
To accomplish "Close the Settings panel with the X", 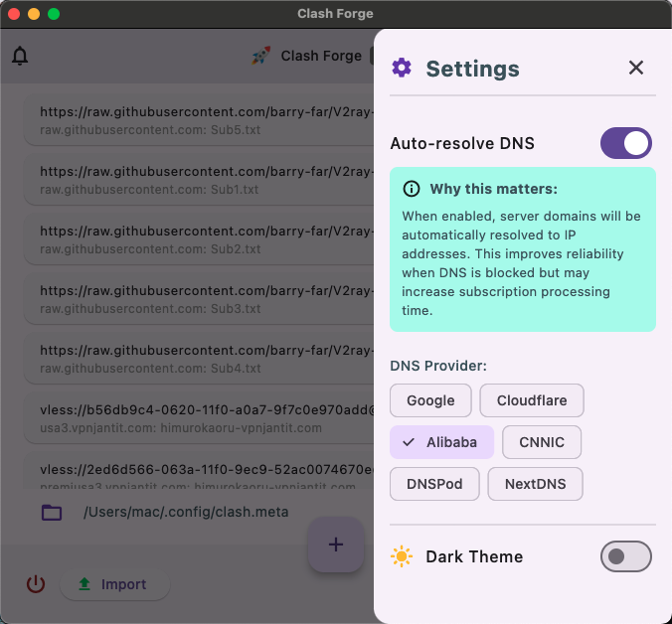I will coord(636,68).
